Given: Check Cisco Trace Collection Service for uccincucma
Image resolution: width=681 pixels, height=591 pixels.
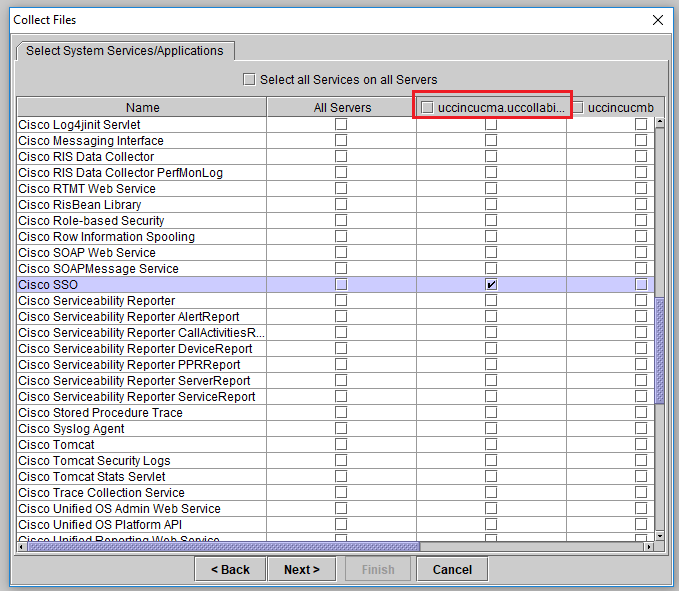Looking at the screenshot, I should (x=491, y=492).
